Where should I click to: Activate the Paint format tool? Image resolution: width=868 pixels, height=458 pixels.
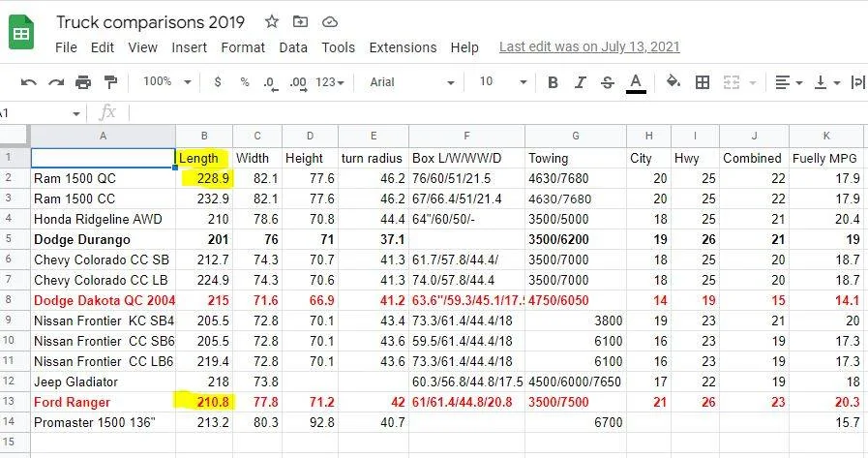(110, 82)
